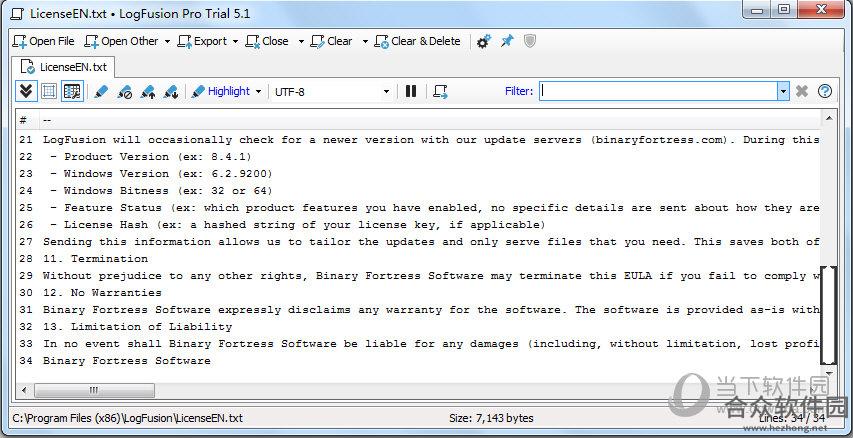Click the Export button
Screen dimensions: 853x438
(x=202, y=41)
